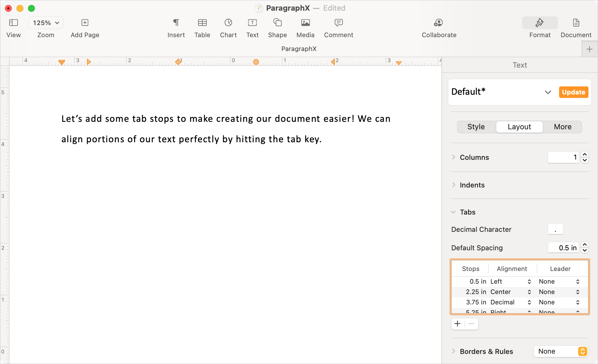Click the Media toolbar icon
The image size is (598, 364).
pyautogui.click(x=305, y=23)
